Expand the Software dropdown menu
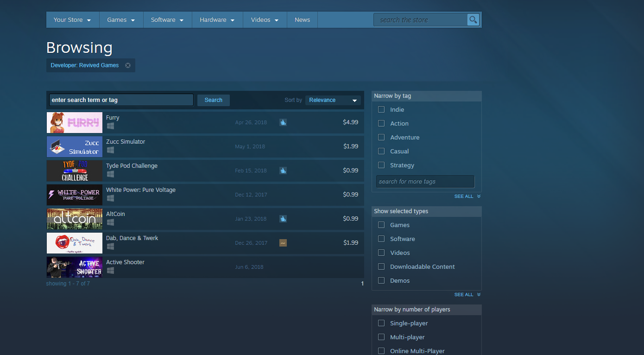The image size is (644, 355). (168, 20)
